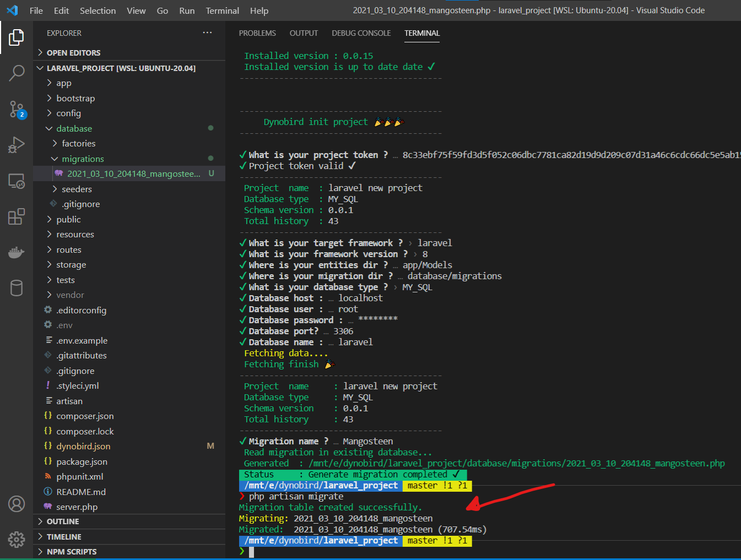Expand the storage folder

129,265
